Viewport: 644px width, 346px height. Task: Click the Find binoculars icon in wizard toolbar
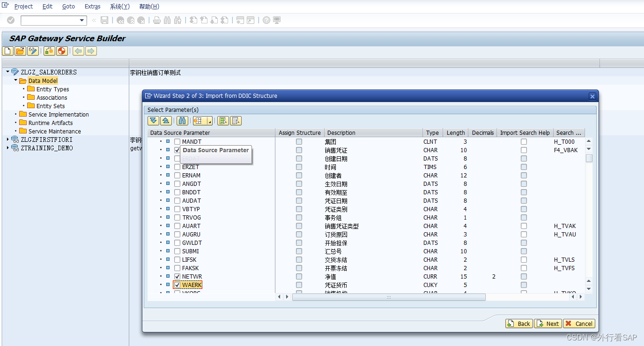click(183, 121)
